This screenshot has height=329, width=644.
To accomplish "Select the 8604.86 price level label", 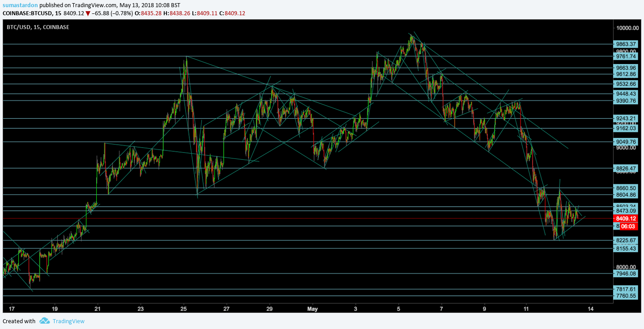I will pos(626,195).
